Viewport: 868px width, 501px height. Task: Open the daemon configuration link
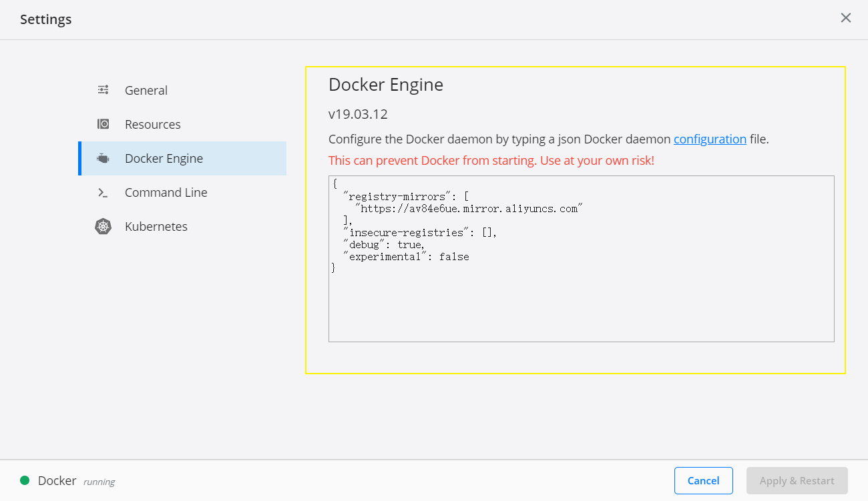[710, 139]
